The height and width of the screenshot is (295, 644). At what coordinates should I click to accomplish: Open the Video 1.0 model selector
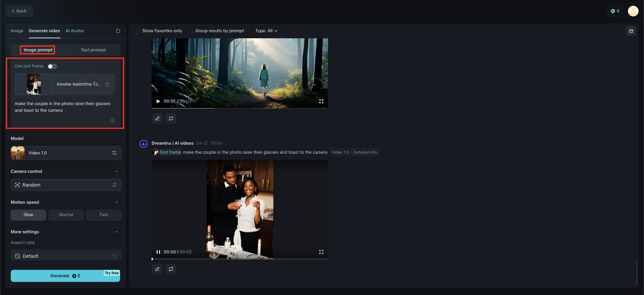click(x=66, y=153)
